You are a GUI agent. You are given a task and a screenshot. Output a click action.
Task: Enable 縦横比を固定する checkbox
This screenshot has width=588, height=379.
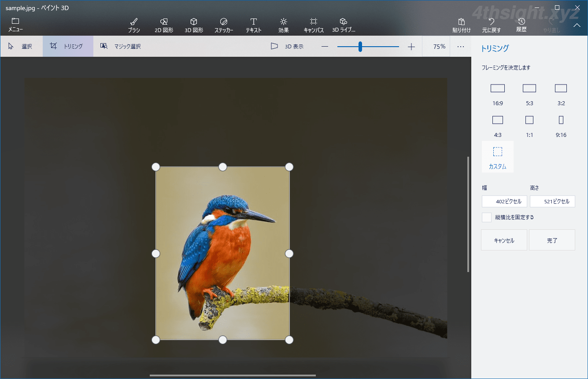tap(487, 217)
